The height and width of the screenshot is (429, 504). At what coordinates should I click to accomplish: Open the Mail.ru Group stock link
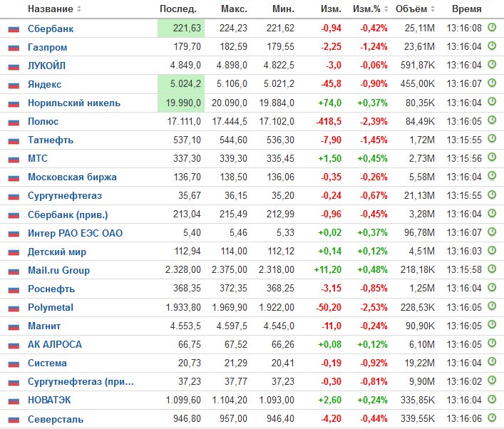click(59, 270)
